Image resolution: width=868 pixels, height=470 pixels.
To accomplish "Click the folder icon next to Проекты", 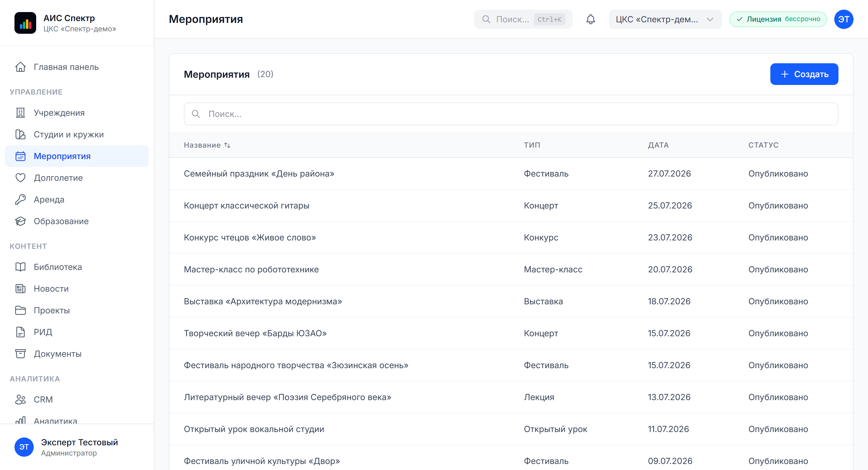I will [x=20, y=310].
